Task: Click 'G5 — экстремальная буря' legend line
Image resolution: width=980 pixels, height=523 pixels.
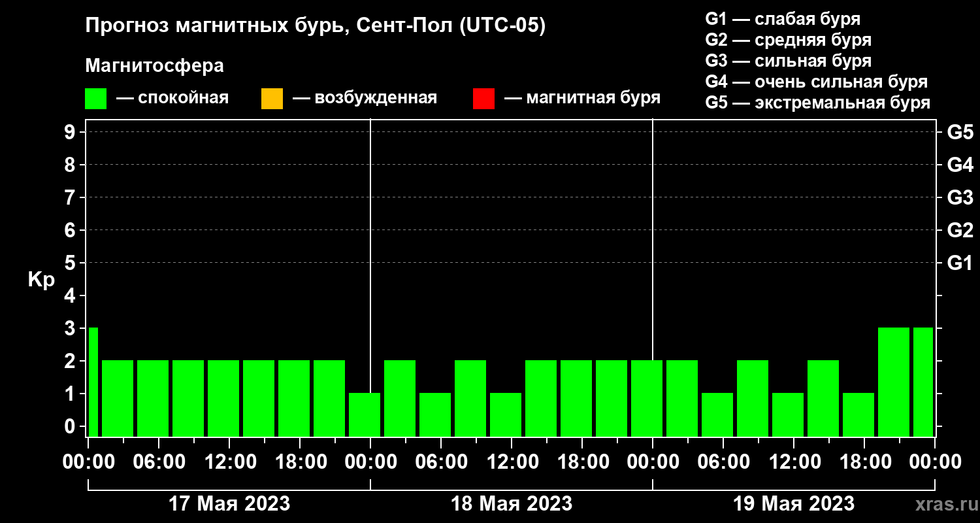Action: click(x=817, y=103)
